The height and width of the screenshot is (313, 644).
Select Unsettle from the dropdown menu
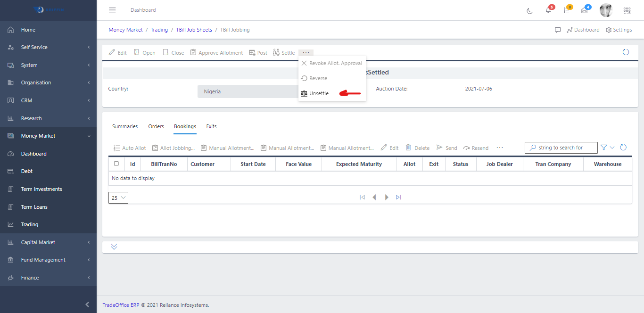click(x=319, y=93)
